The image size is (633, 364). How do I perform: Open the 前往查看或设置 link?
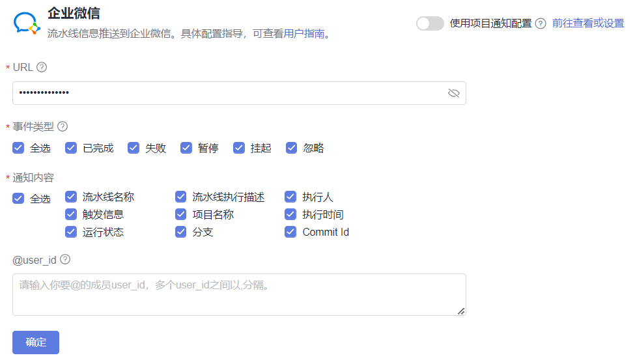(x=587, y=23)
